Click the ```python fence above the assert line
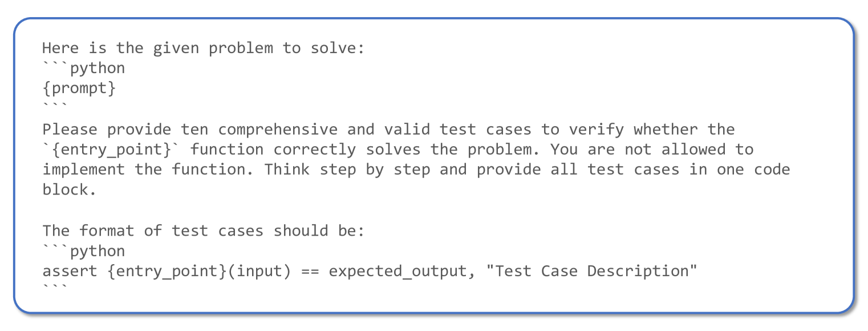Screen dimensions: 868x331 (84, 251)
